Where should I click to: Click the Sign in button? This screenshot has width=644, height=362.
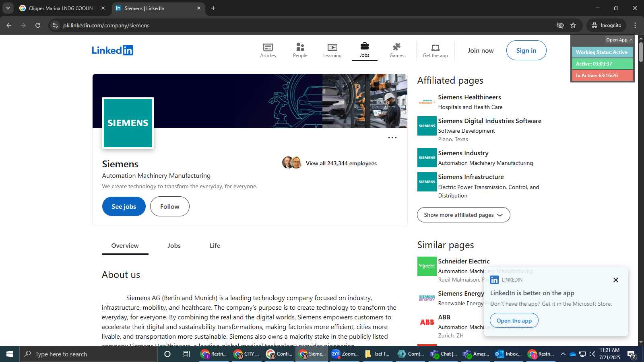[x=526, y=50]
